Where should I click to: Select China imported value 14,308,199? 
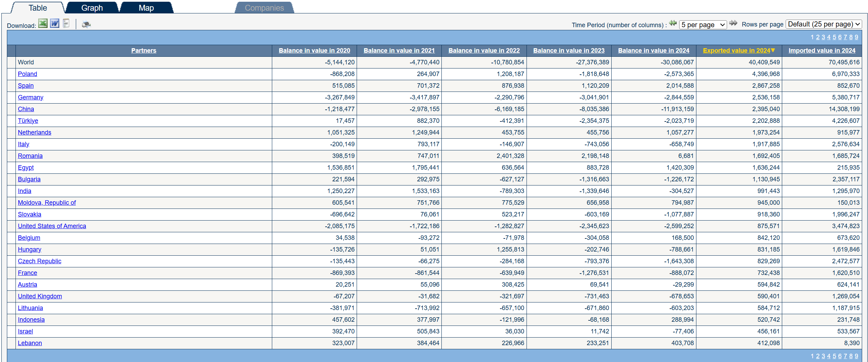844,109
